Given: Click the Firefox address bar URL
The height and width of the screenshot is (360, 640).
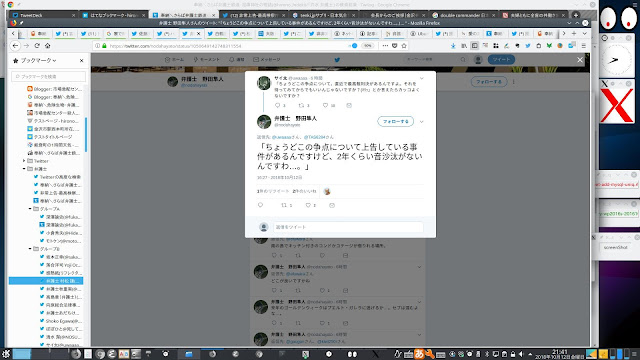Looking at the screenshot, I should [176, 46].
